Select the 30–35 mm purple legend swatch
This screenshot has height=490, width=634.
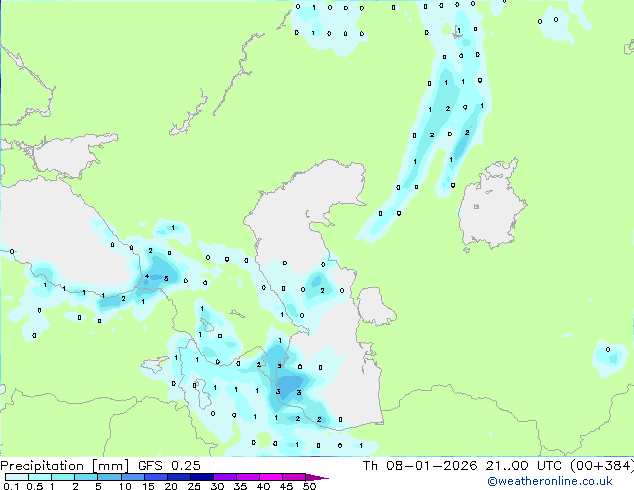[x=224, y=477]
